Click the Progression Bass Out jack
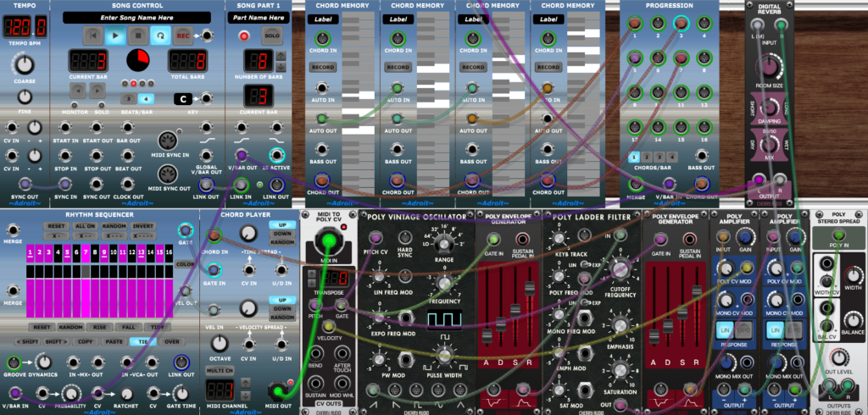The width and height of the screenshot is (868, 415). point(701,157)
